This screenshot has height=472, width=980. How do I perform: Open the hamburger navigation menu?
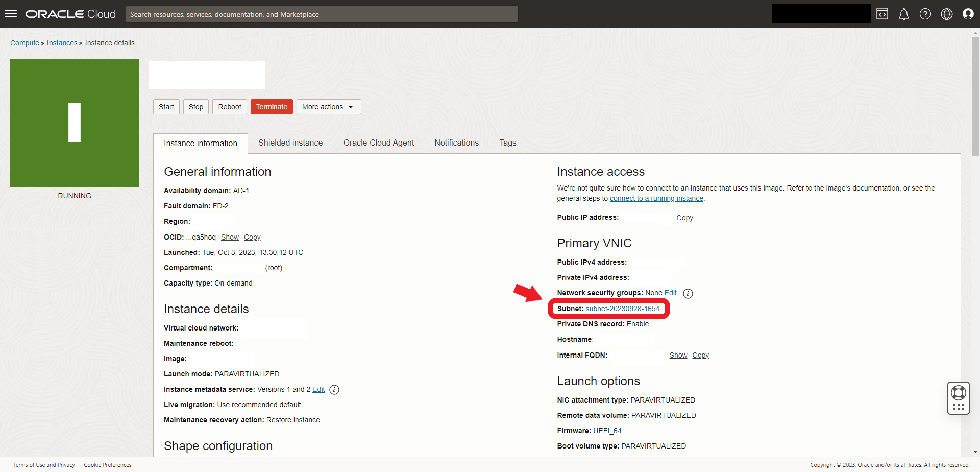coord(11,14)
